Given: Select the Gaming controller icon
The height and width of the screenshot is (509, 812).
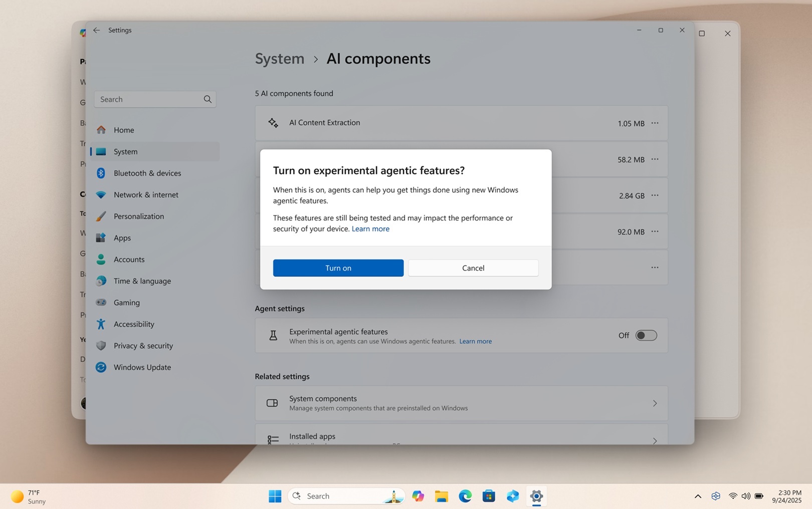Looking at the screenshot, I should (101, 302).
